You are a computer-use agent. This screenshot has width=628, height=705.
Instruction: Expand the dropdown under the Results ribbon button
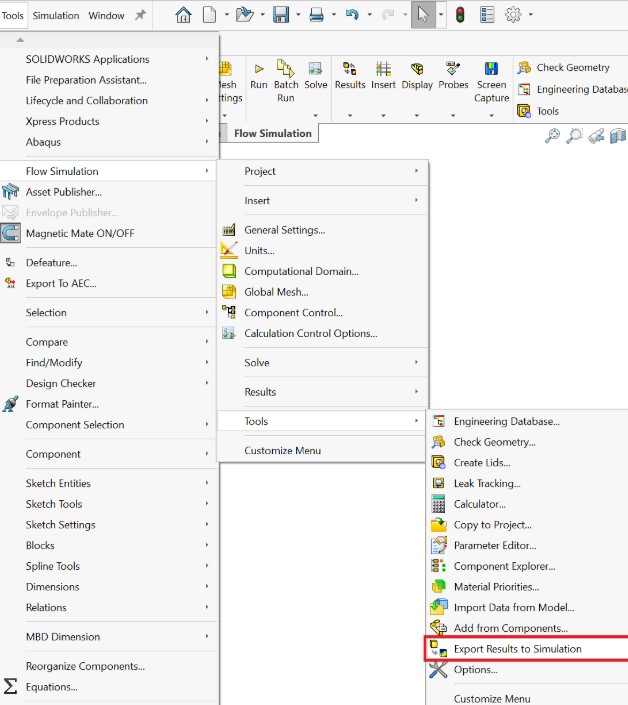click(350, 116)
